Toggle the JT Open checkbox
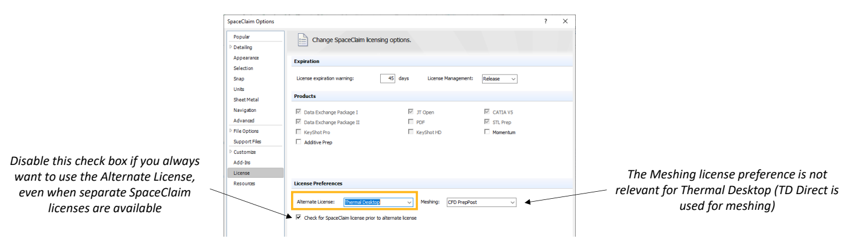 pos(411,112)
